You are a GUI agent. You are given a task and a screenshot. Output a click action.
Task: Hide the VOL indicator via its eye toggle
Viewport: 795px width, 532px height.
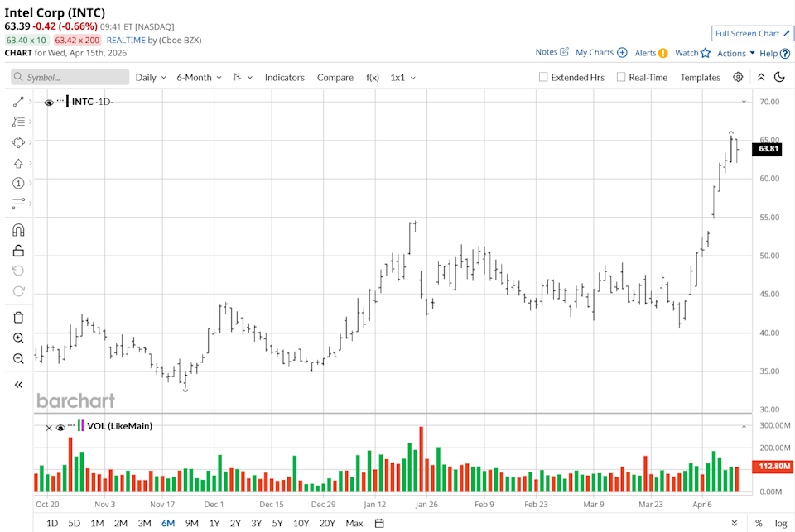[x=59, y=427]
